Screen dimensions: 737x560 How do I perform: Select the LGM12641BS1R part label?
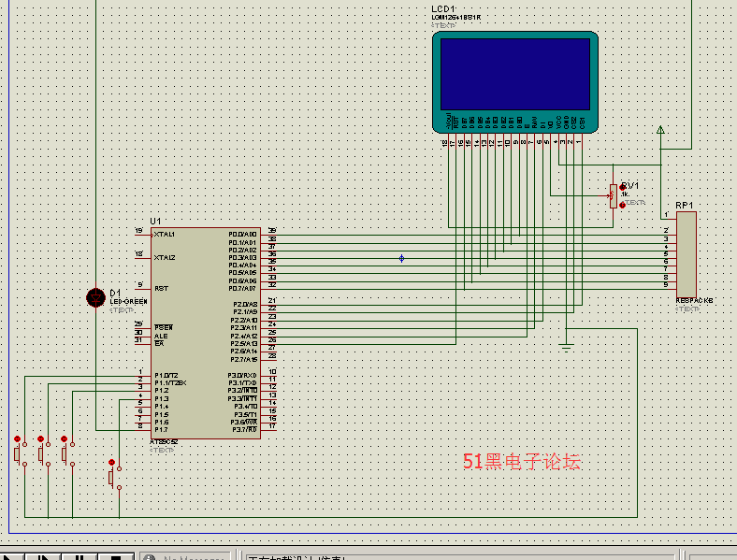click(455, 18)
